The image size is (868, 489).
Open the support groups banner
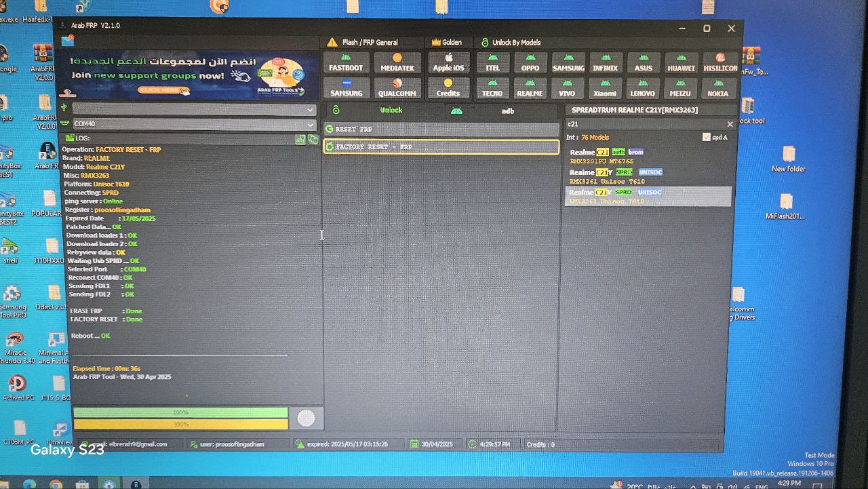tap(187, 76)
